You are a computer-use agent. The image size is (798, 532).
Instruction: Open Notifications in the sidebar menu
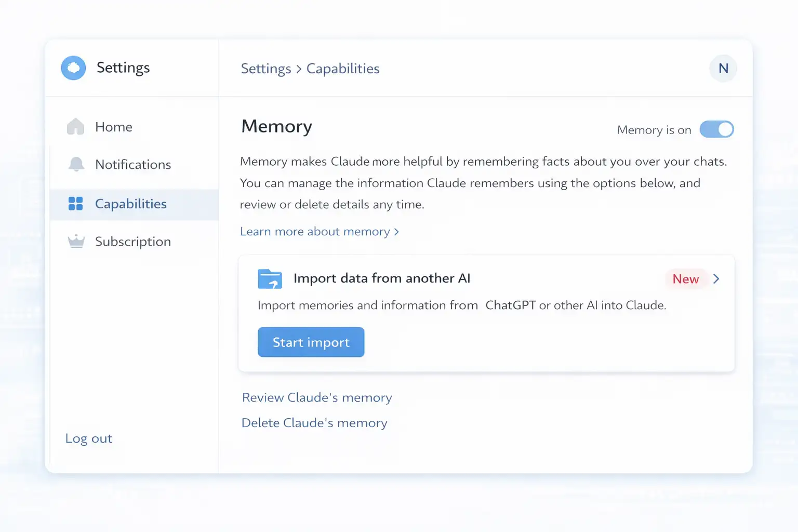(133, 165)
